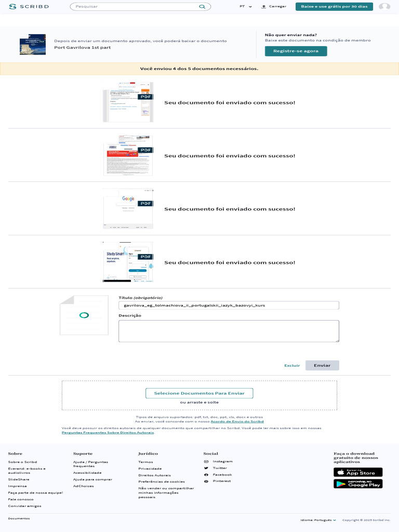This screenshot has height=532, width=399.
Task: Click the Descrição text area
Action: click(x=229, y=331)
